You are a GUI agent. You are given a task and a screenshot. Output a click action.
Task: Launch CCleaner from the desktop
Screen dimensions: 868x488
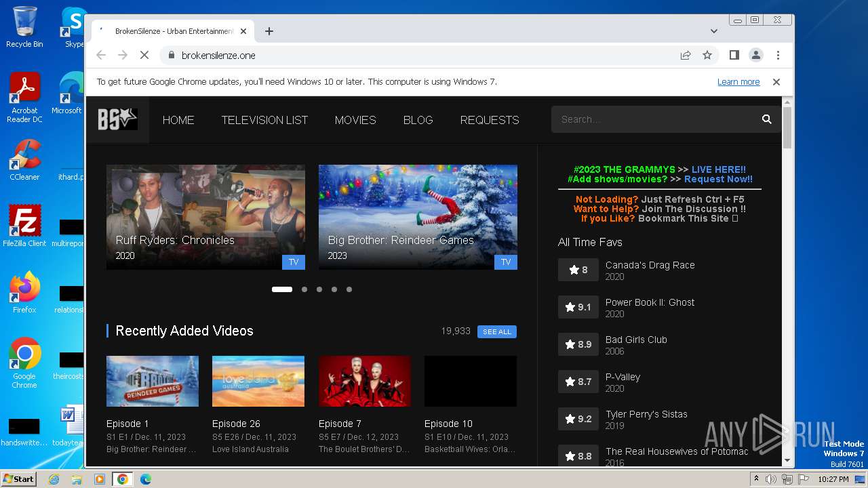(24, 160)
